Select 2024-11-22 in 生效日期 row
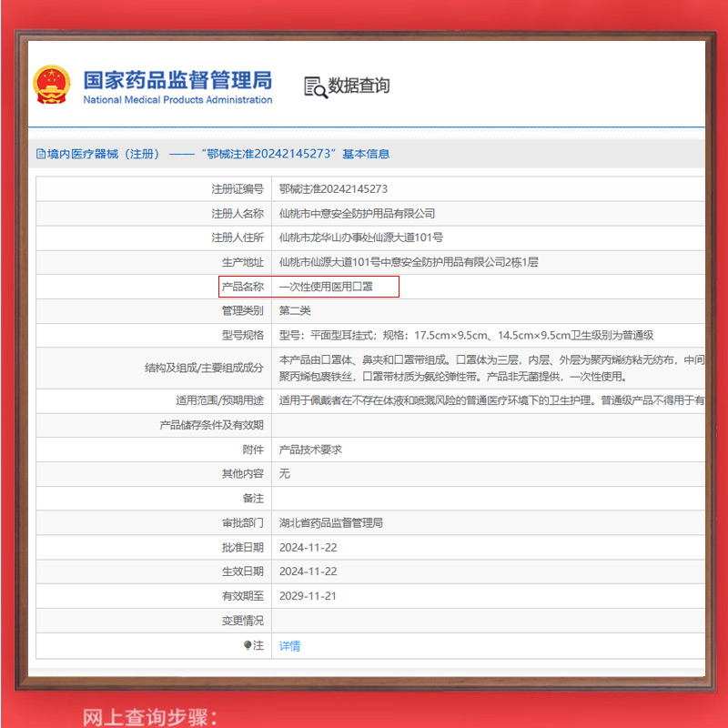728x728 pixels. pyautogui.click(x=308, y=571)
